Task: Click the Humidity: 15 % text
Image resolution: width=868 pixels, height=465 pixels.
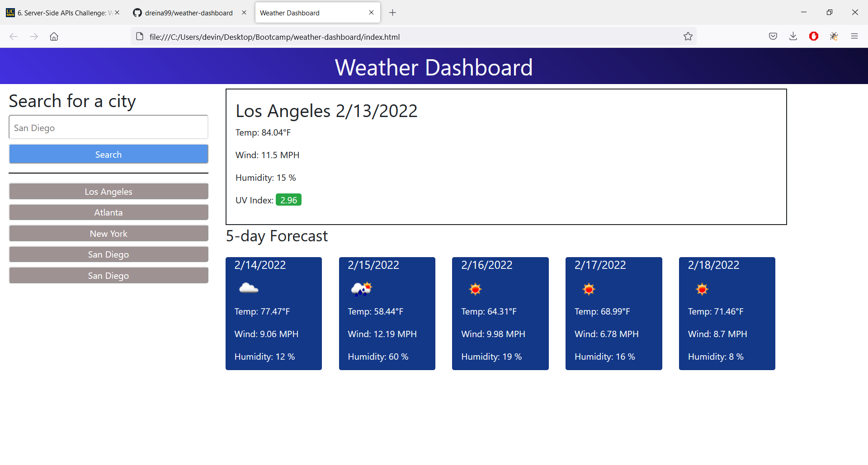Action: click(x=265, y=178)
